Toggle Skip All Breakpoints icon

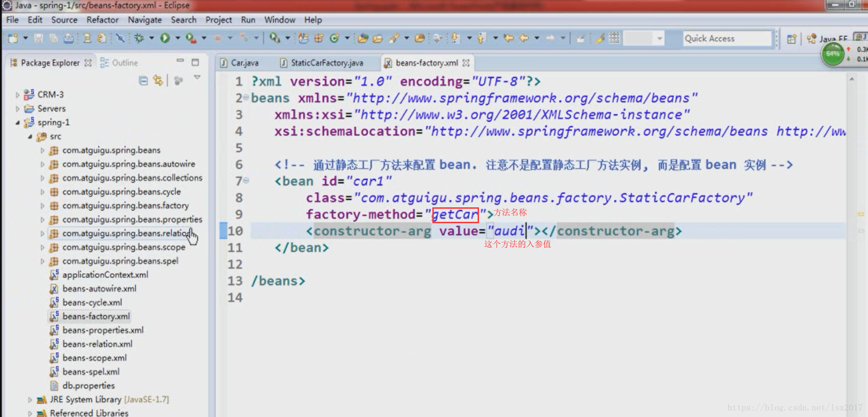(x=120, y=38)
